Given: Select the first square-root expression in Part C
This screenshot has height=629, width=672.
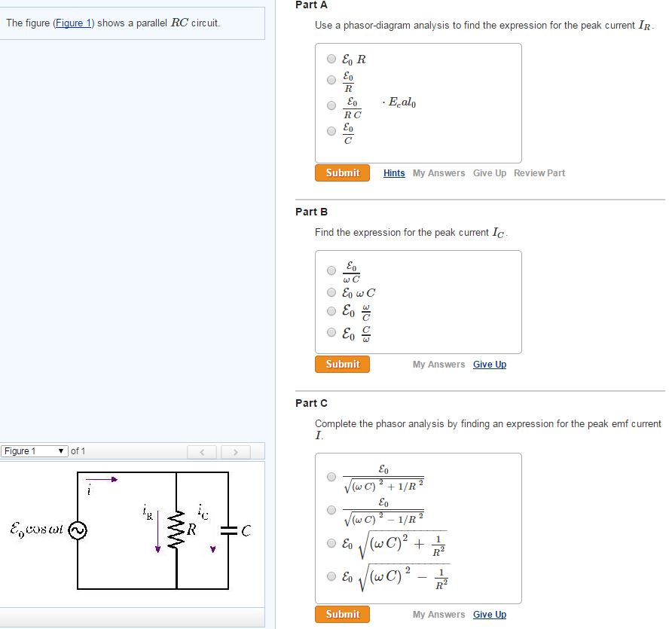Looking at the screenshot, I should 331,477.
